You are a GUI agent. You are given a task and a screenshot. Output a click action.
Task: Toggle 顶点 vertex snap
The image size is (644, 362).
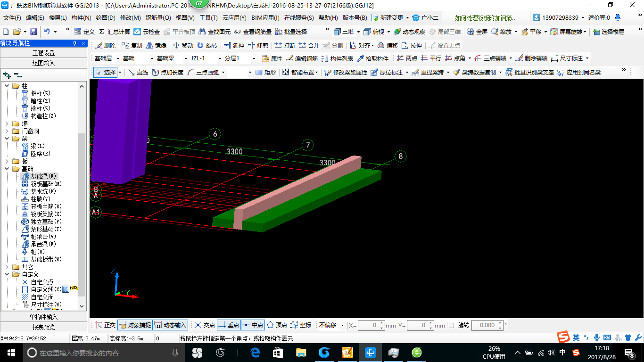(x=277, y=325)
